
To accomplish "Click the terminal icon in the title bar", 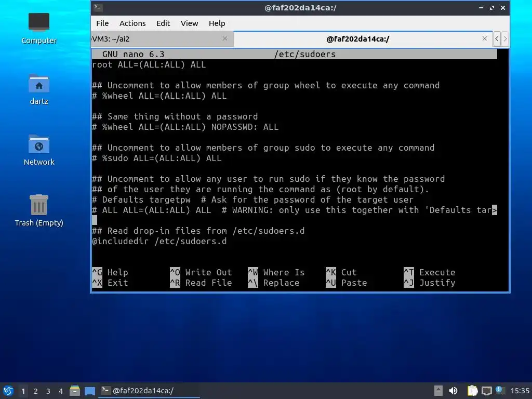I will tap(98, 7).
